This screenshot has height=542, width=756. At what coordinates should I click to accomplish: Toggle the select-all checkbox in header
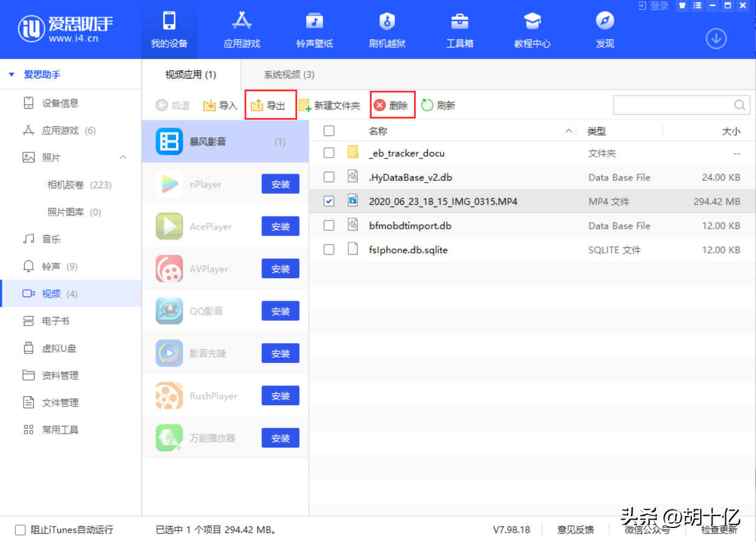point(329,131)
